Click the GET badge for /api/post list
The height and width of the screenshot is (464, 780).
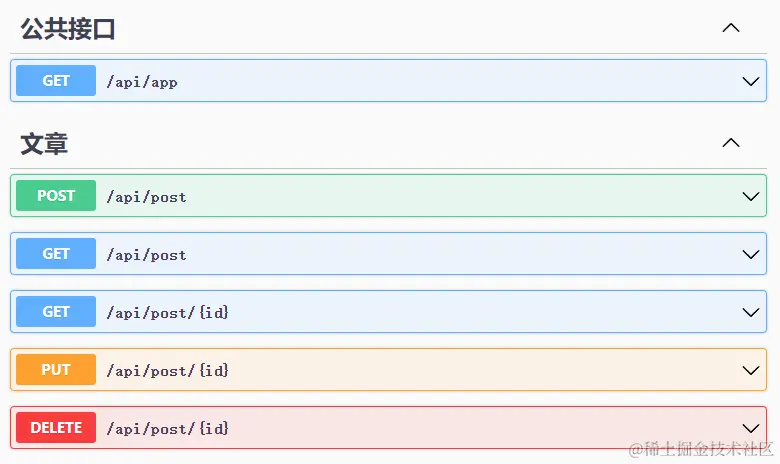(56, 254)
